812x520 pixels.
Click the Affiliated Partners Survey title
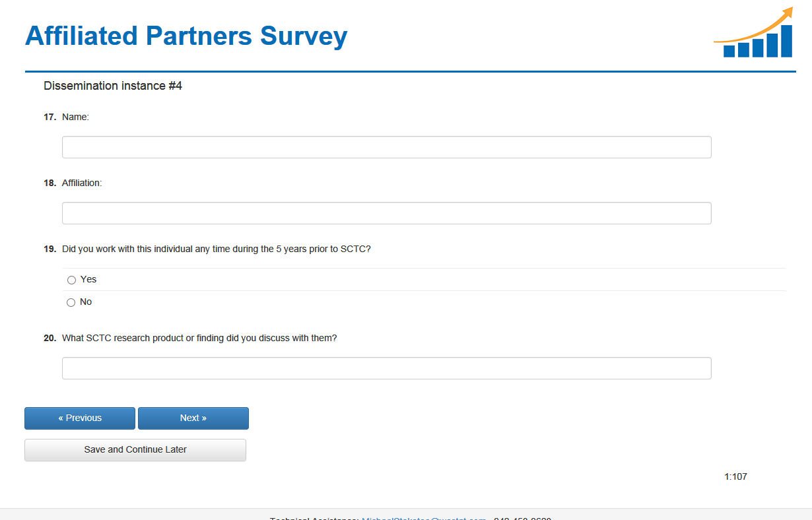pyautogui.click(x=186, y=36)
